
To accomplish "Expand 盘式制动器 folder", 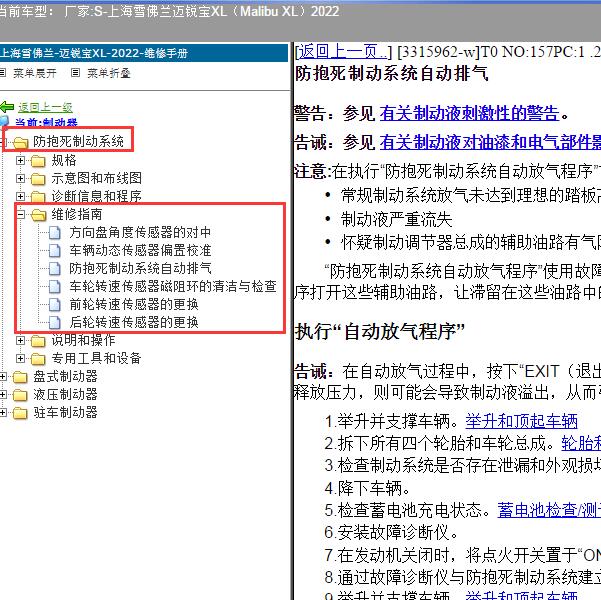I will click(x=3, y=376).
